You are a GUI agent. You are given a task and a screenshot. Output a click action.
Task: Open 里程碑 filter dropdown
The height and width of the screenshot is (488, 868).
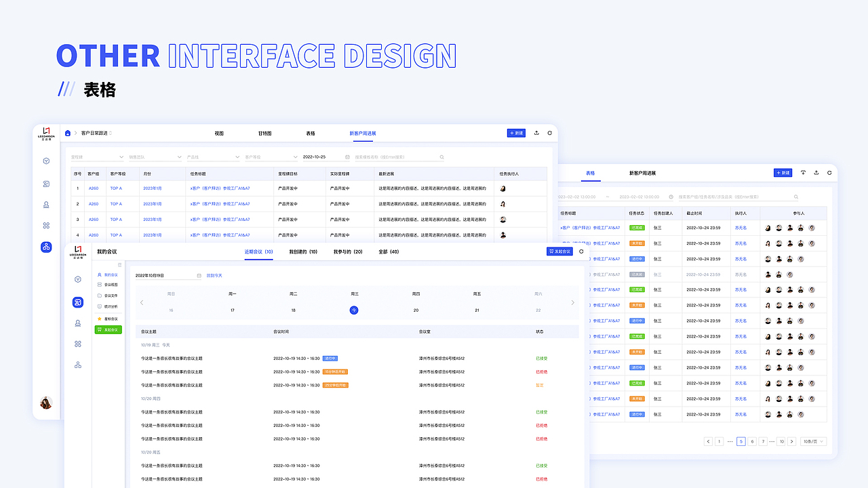[x=97, y=157]
